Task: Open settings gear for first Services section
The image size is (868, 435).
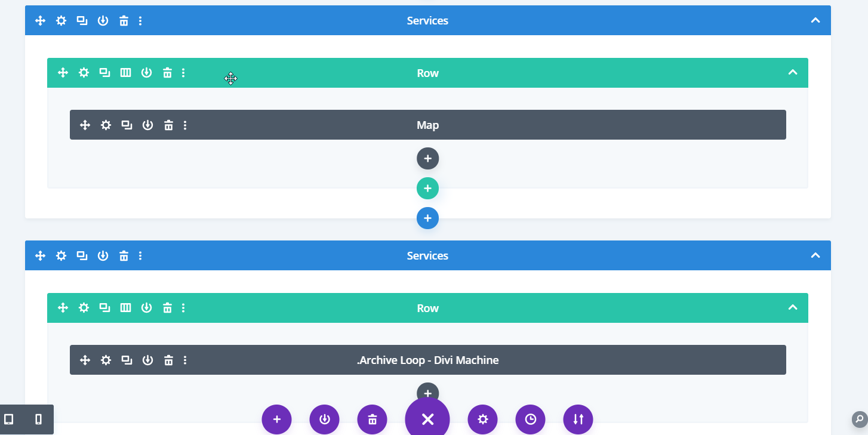Action: pos(61,21)
